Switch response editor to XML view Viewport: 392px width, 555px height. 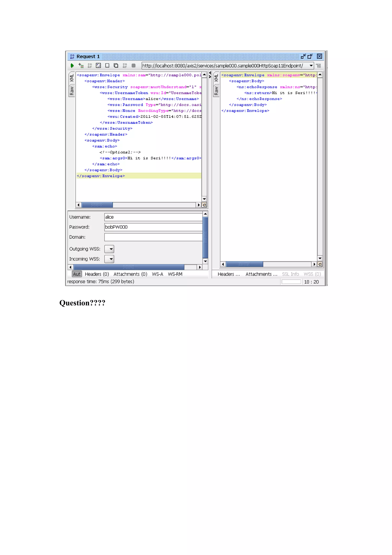pos(216,78)
